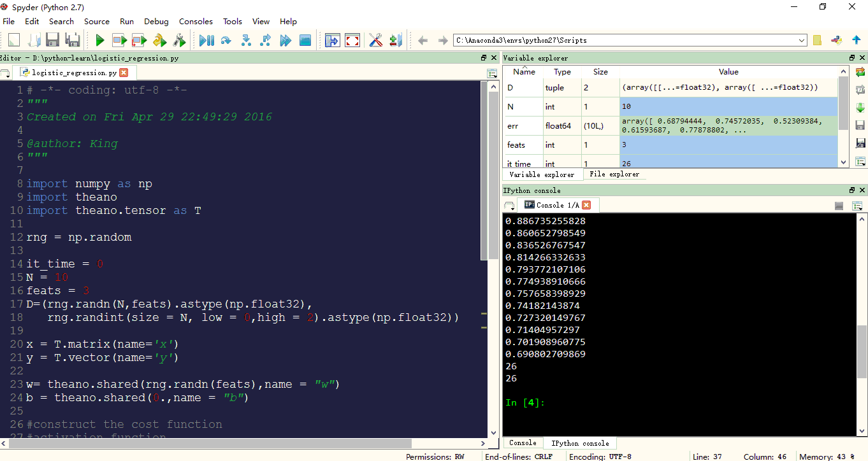The width and height of the screenshot is (868, 461).
Task: Select the Variable explorer tab
Action: point(542,174)
